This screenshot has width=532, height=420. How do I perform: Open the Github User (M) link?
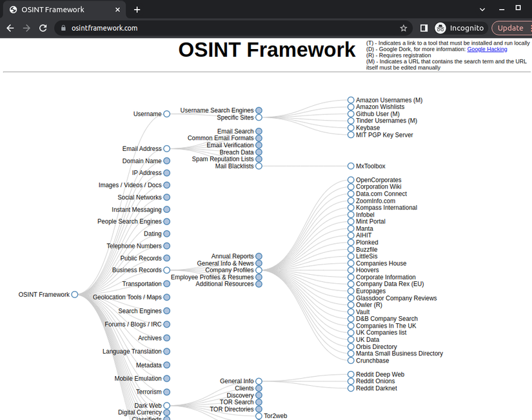pyautogui.click(x=378, y=114)
